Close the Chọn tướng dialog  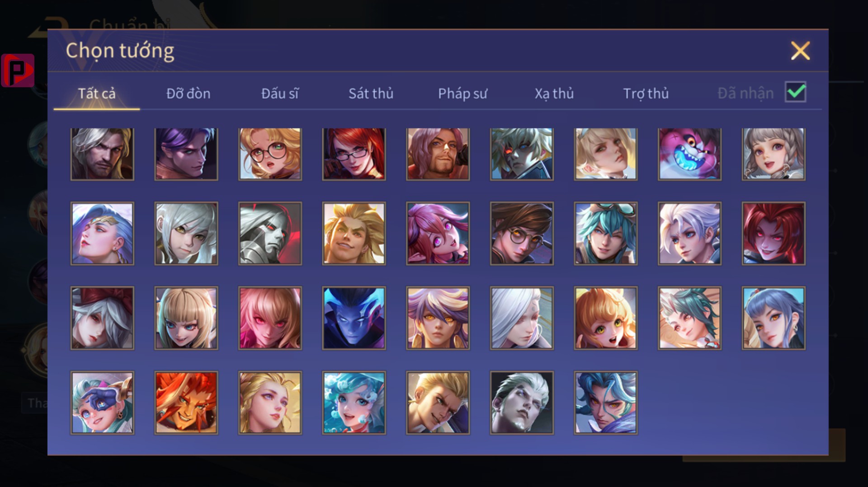click(x=800, y=51)
